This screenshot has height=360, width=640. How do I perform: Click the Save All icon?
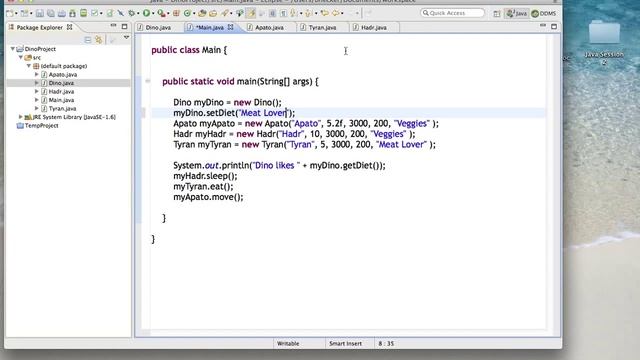tap(51, 13)
